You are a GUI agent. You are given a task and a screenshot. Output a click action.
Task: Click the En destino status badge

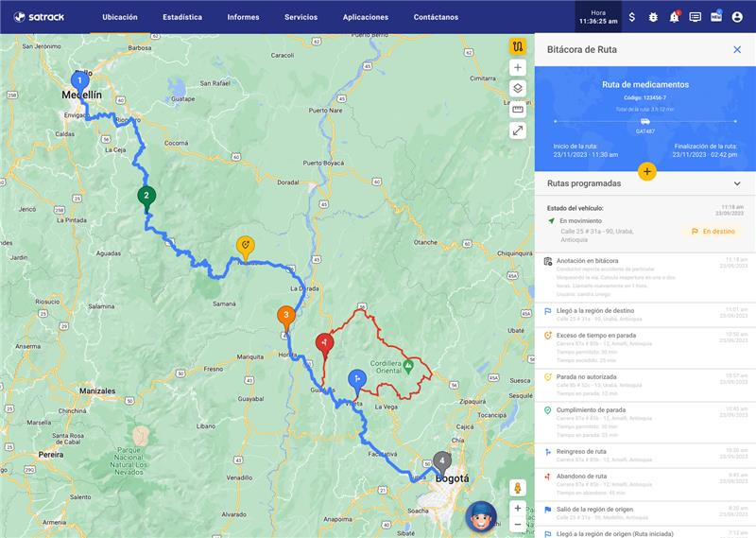click(713, 231)
